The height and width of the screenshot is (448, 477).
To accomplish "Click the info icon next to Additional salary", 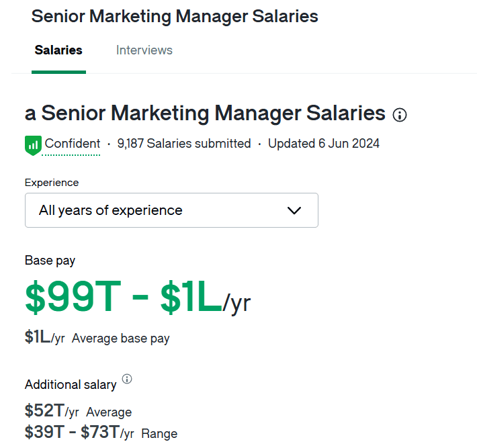I will [127, 379].
